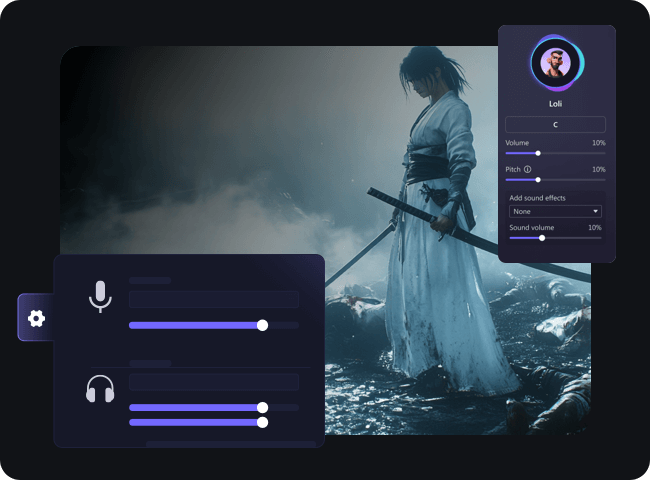Click the Volume 10% value
650x480 pixels.
click(x=597, y=143)
